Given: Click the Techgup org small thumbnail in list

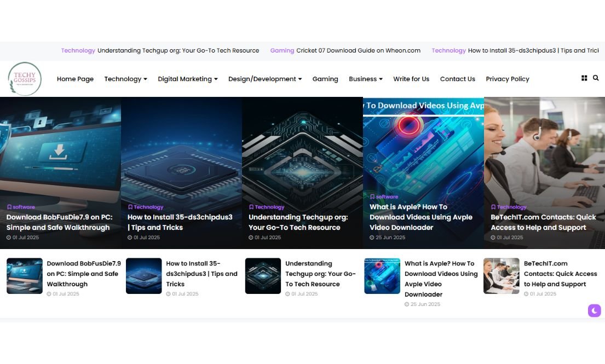Looking at the screenshot, I should (263, 276).
